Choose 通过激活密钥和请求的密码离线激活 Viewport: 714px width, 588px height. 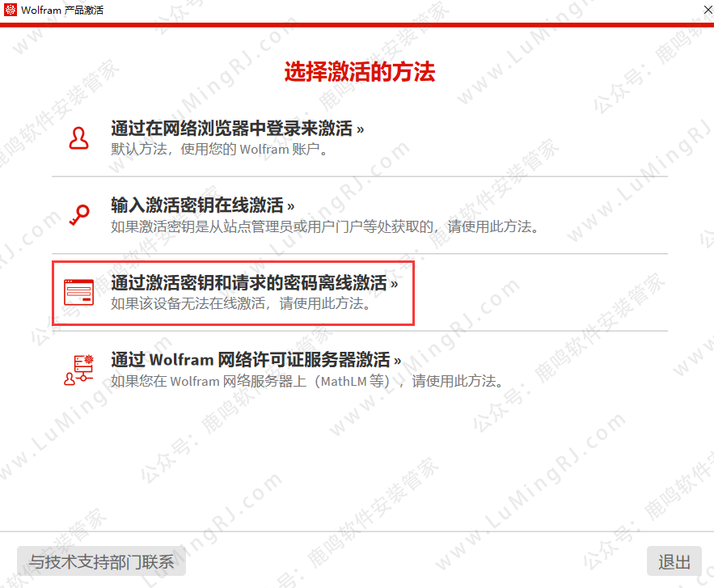pyautogui.click(x=249, y=283)
